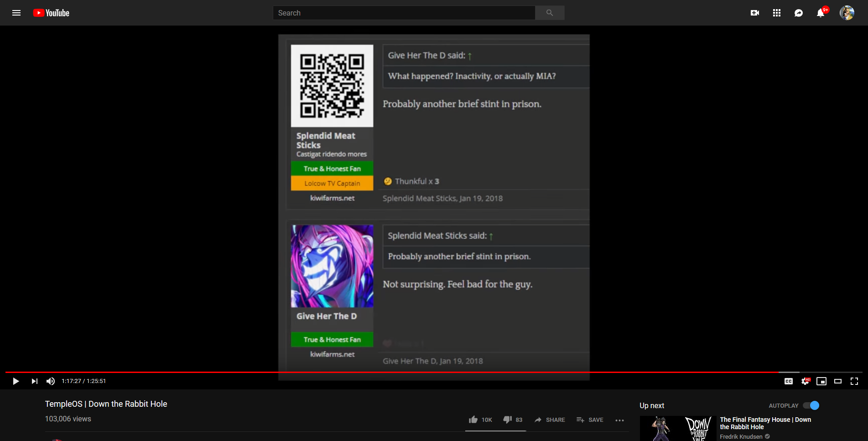
Task: Open the create video camera icon
Action: (755, 13)
